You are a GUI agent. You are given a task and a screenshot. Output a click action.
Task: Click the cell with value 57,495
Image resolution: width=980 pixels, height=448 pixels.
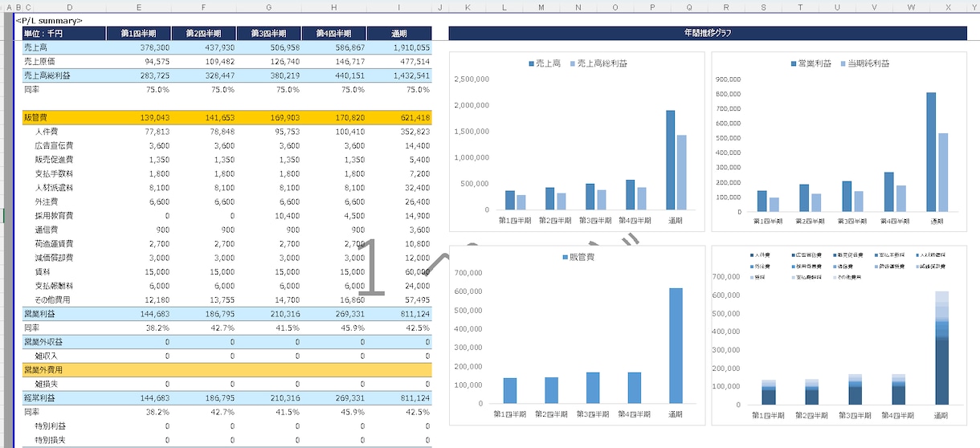click(399, 299)
